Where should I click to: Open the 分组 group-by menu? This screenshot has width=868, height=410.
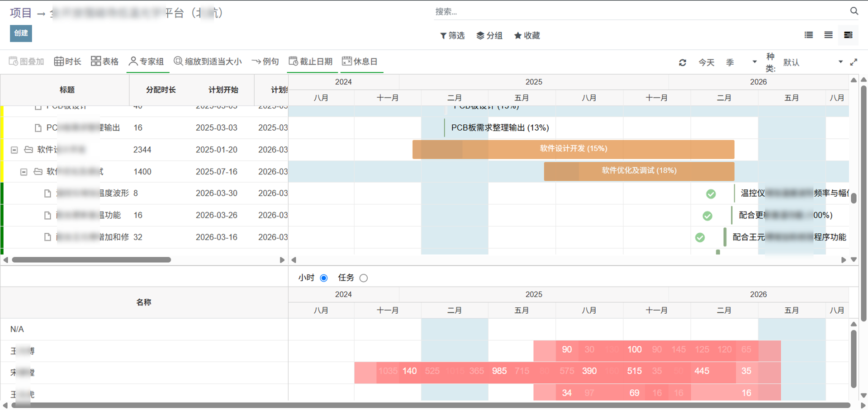point(489,35)
